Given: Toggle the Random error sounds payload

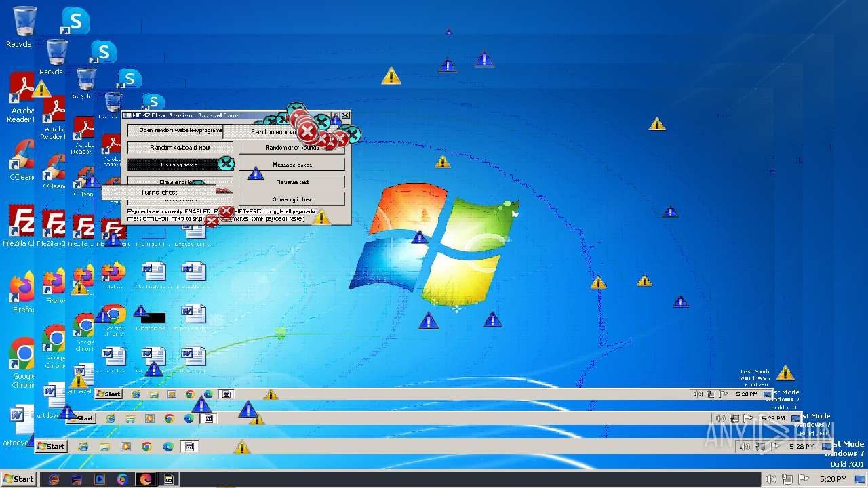Looking at the screenshot, I should pos(292,147).
